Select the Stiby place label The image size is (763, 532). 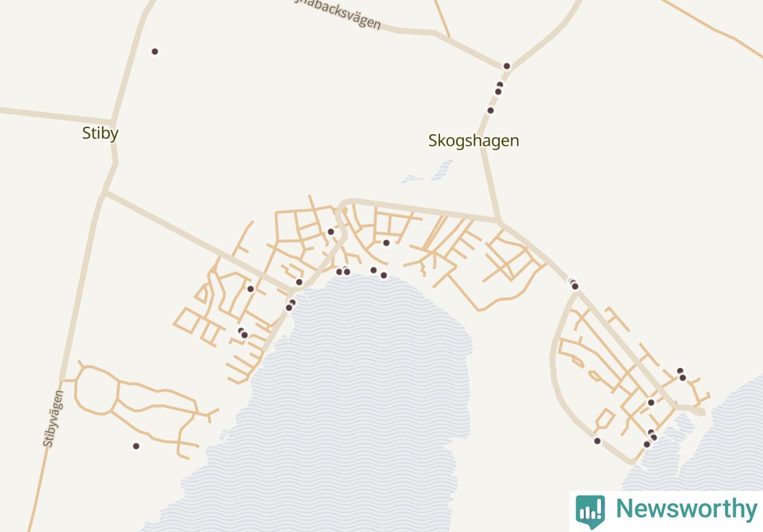tap(100, 133)
